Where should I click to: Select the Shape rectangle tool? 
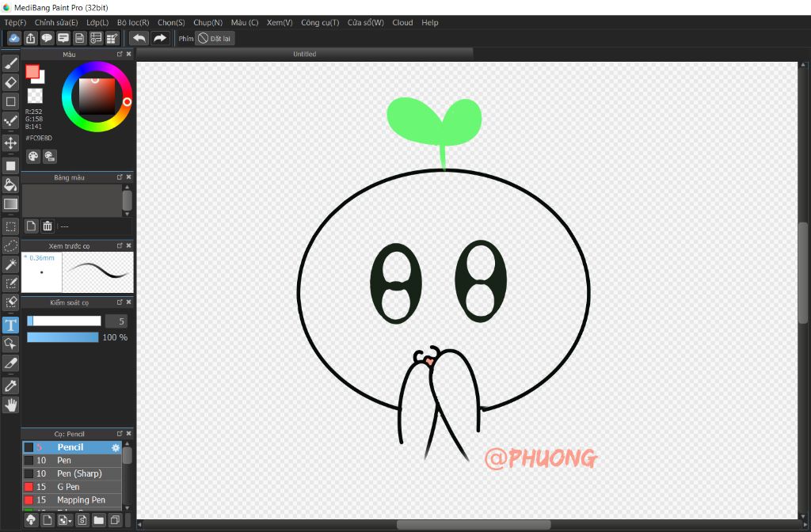[10, 101]
